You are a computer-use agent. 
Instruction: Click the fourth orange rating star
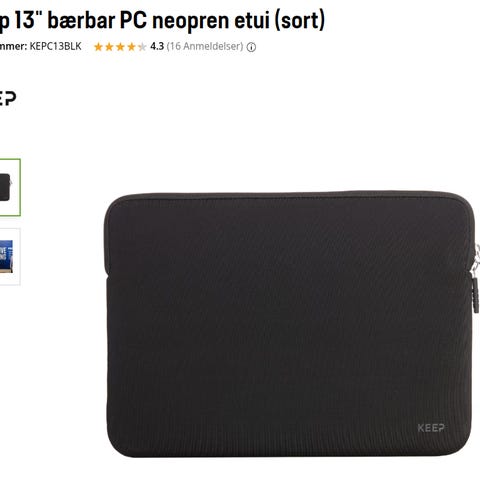[x=131, y=47]
